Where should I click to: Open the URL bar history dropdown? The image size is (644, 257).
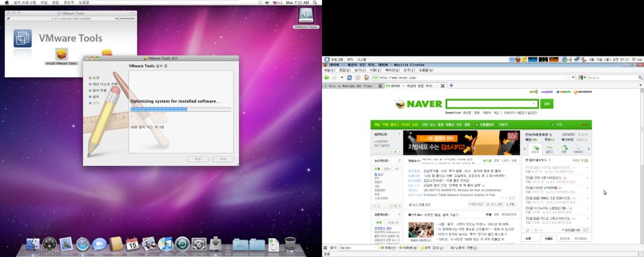pyautogui.click(x=574, y=77)
